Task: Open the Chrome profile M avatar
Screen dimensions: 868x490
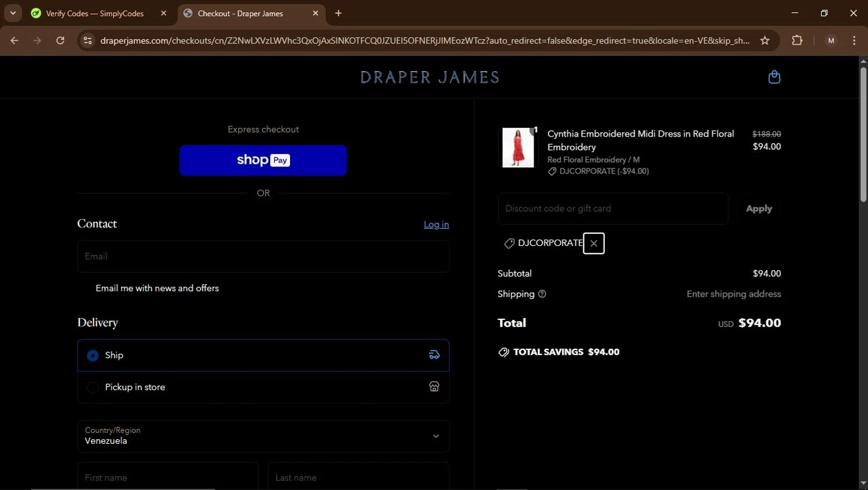Action: pyautogui.click(x=831, y=40)
